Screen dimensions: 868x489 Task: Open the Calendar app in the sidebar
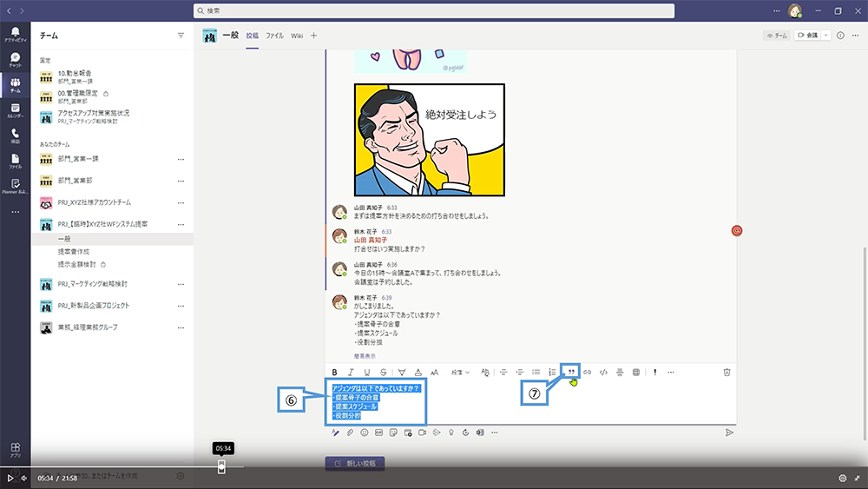click(x=15, y=111)
